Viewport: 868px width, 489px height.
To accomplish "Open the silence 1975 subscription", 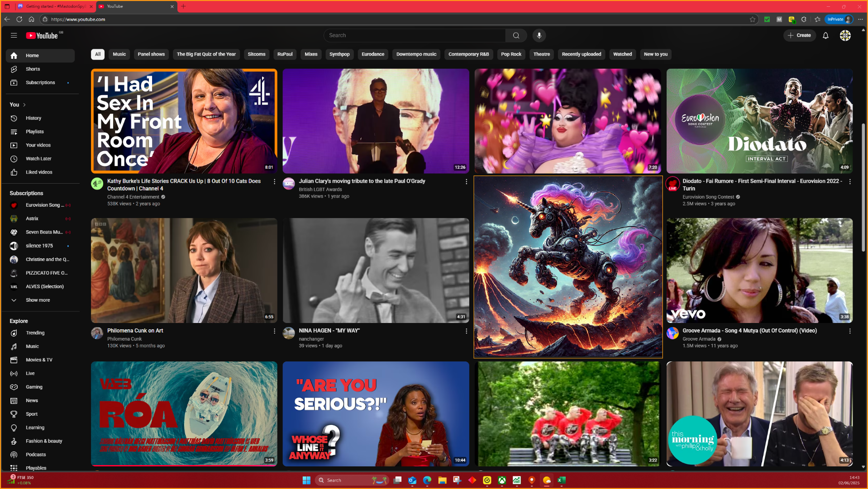I will coord(40,246).
